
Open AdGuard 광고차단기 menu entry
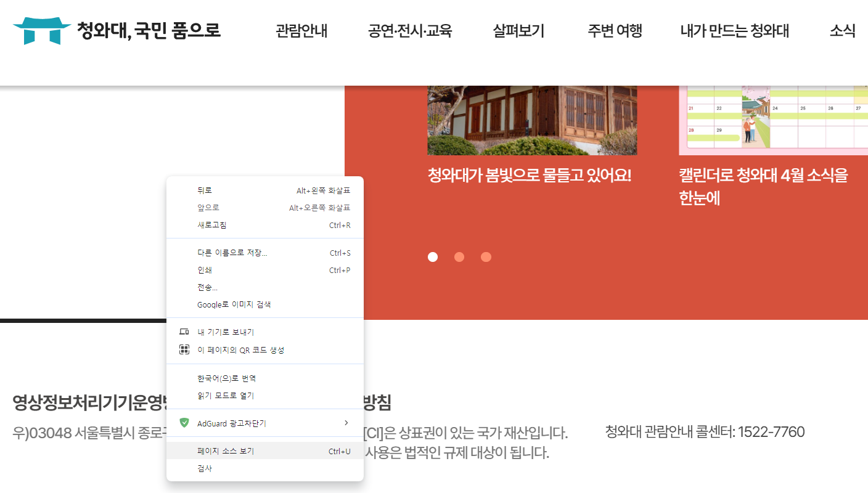[x=265, y=423]
